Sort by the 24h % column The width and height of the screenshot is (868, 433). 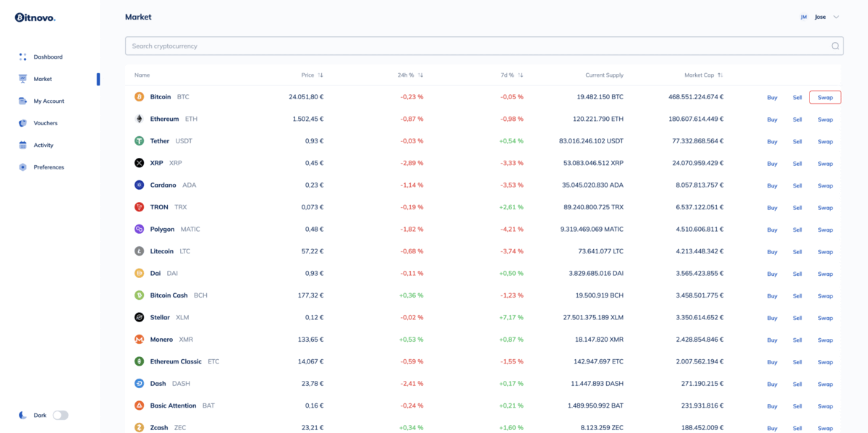point(420,75)
